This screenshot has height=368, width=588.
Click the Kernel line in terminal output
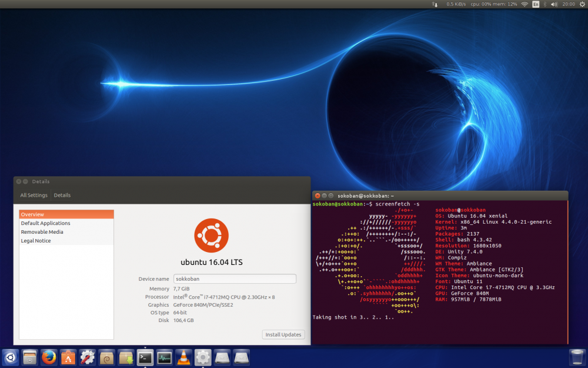[493, 222]
